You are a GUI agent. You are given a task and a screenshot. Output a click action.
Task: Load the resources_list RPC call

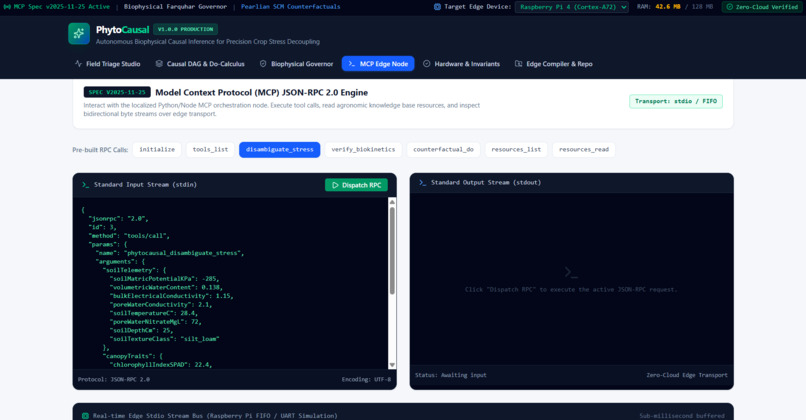(516, 150)
